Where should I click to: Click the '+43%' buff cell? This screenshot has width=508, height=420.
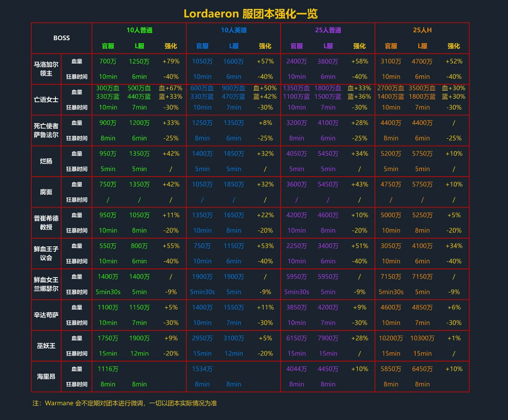pos(359,184)
